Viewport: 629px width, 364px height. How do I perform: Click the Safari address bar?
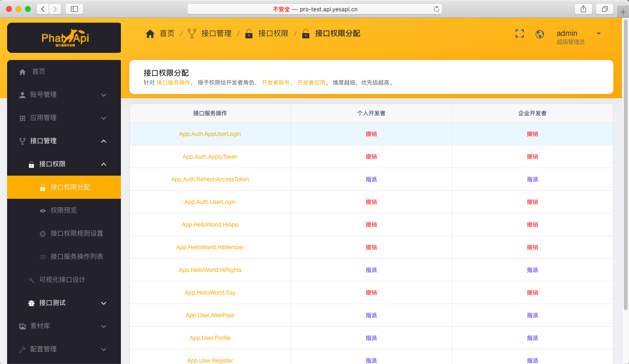(x=314, y=9)
